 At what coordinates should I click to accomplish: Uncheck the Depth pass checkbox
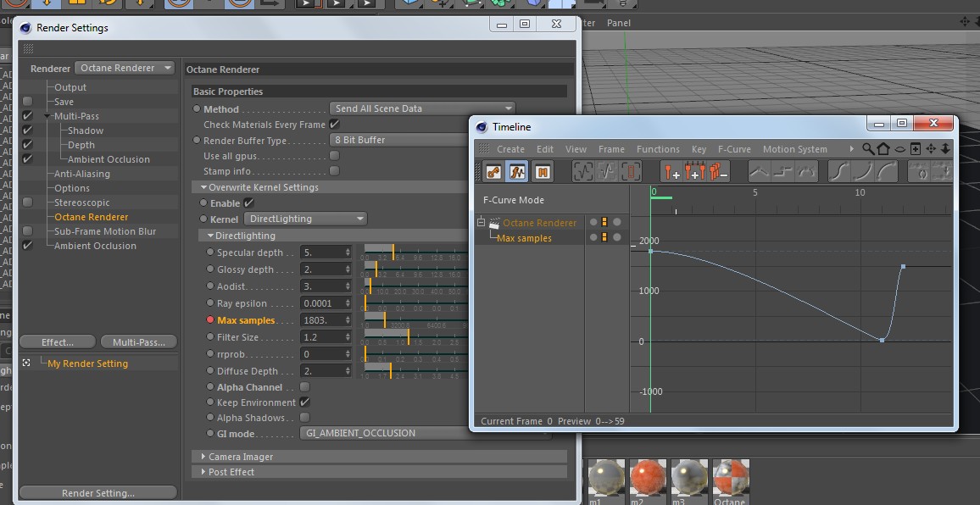point(27,144)
